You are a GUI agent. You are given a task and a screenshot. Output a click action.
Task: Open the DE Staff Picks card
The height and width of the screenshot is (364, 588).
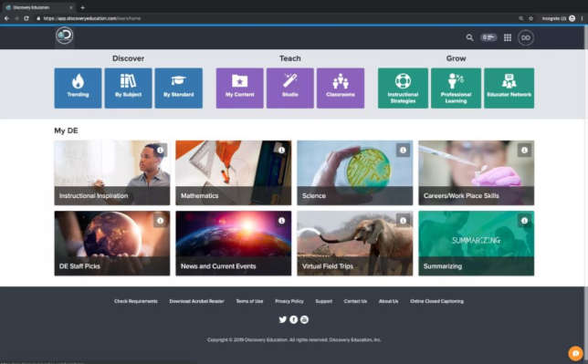click(111, 244)
